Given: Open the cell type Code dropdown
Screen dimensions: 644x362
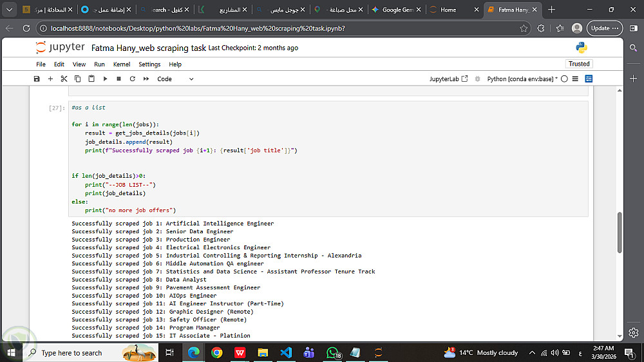Looking at the screenshot, I should click(x=175, y=79).
